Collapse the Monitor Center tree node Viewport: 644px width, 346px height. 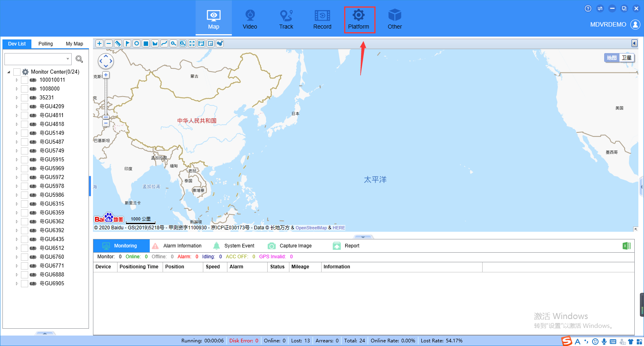coord(9,72)
